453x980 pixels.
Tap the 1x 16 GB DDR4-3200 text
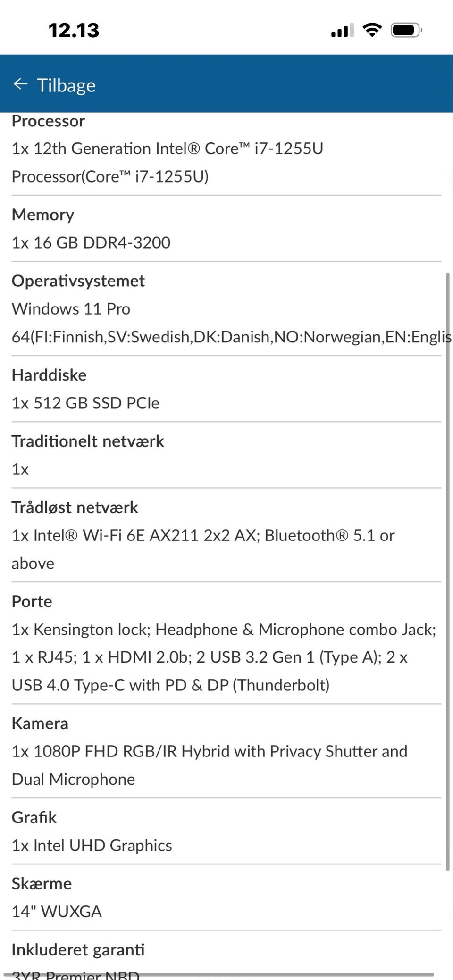91,243
